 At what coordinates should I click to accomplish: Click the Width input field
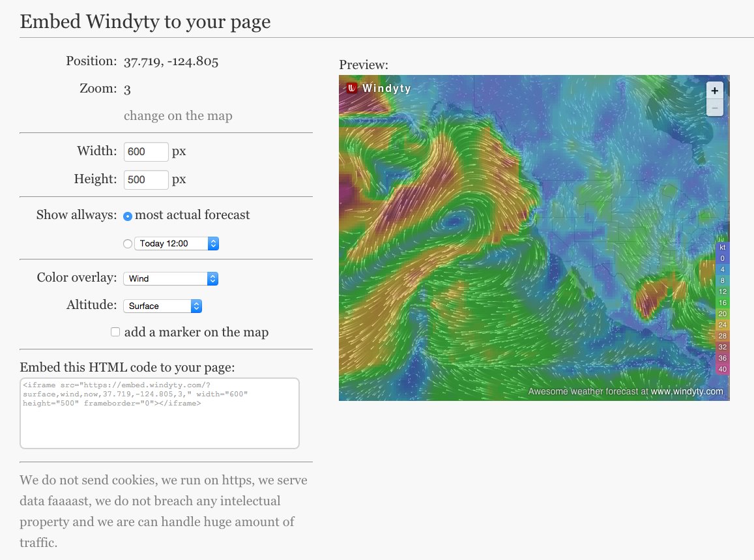(x=146, y=151)
